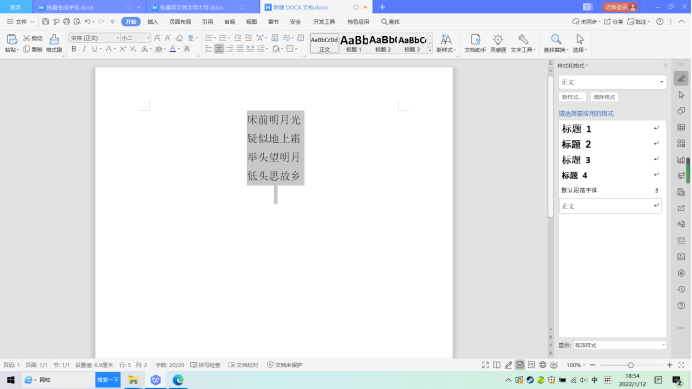This screenshot has width=692, height=389.
Task: Add a new document tab
Action: [x=382, y=7]
